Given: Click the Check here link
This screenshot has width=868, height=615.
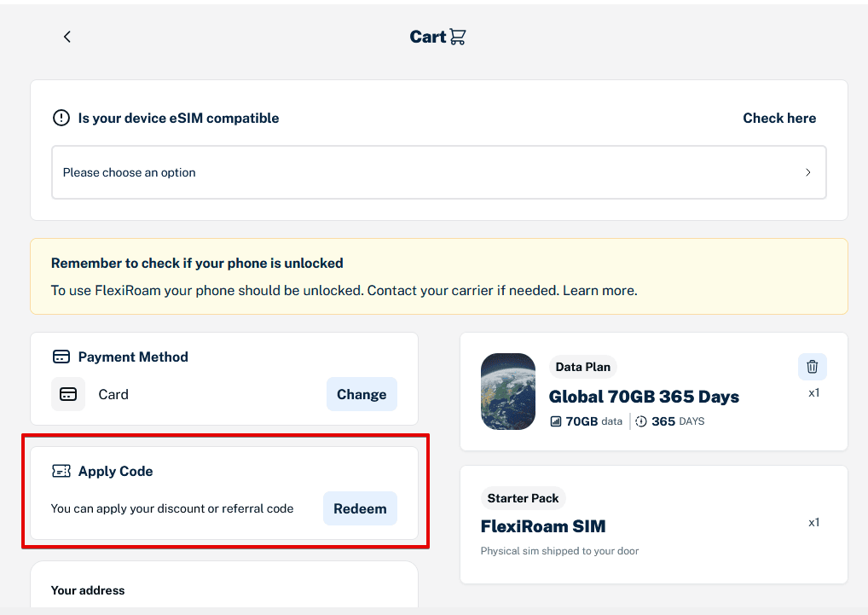Looking at the screenshot, I should pyautogui.click(x=779, y=119).
